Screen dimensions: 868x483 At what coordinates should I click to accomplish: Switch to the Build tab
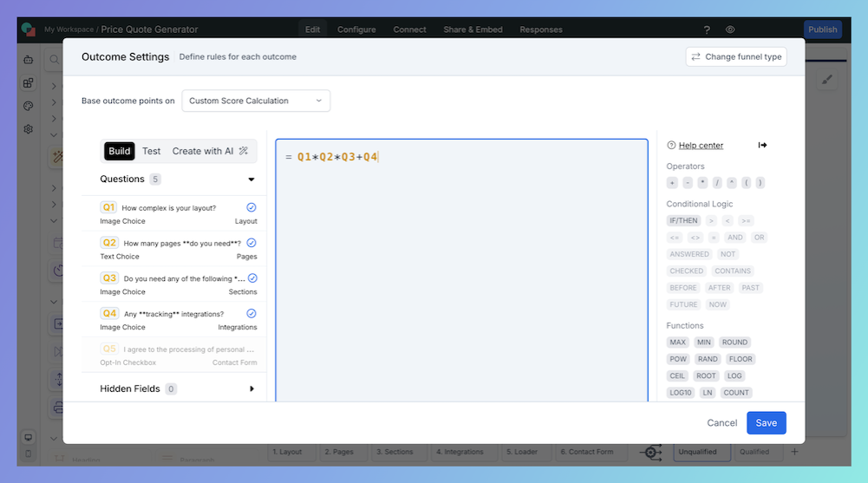tap(119, 151)
